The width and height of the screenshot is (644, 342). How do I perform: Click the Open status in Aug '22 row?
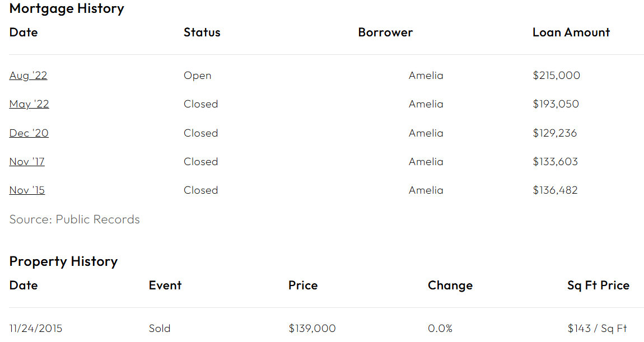(197, 76)
